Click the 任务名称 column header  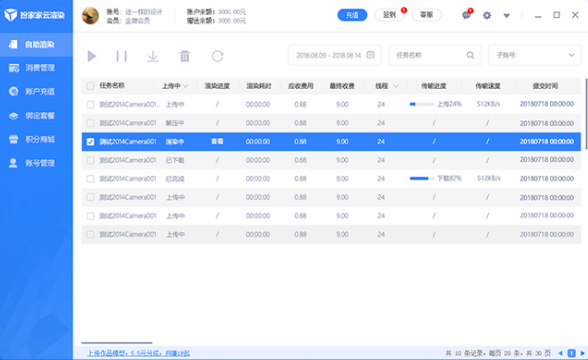click(x=112, y=86)
